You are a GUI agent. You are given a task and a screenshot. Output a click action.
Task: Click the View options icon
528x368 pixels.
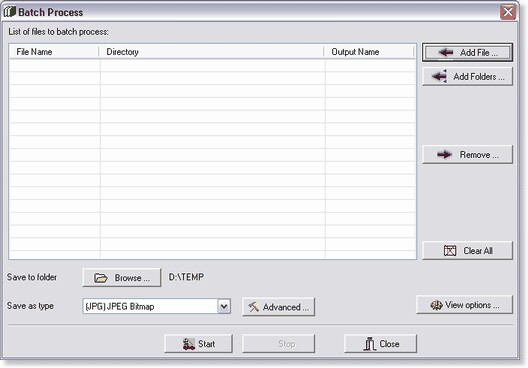[436, 305]
